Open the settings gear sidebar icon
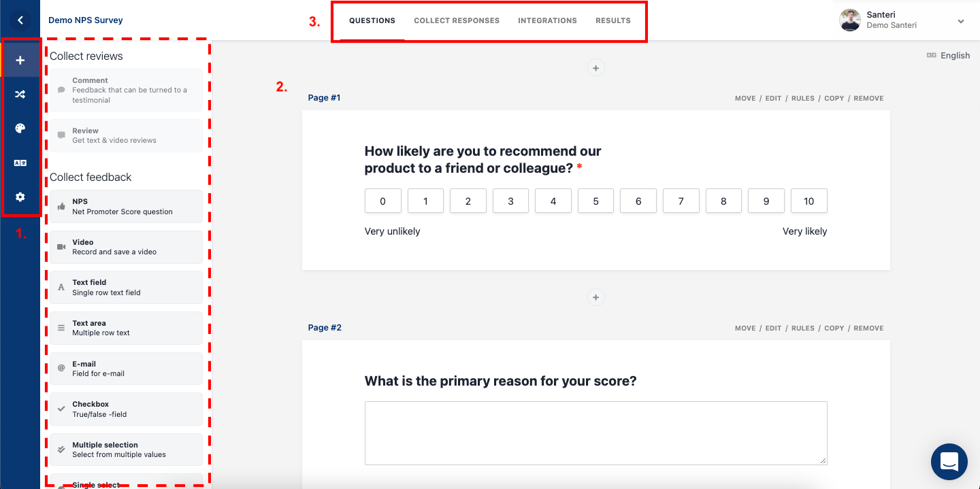Image resolution: width=980 pixels, height=489 pixels. [x=20, y=197]
